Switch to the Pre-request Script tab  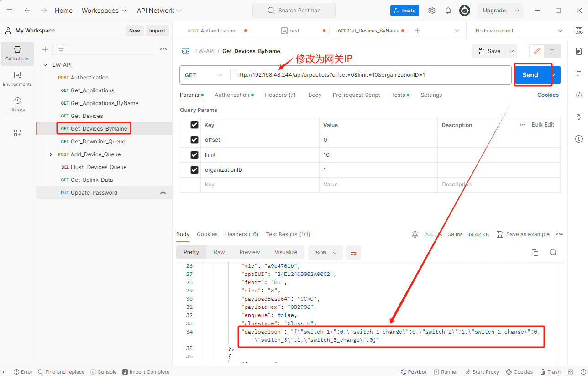pos(357,95)
